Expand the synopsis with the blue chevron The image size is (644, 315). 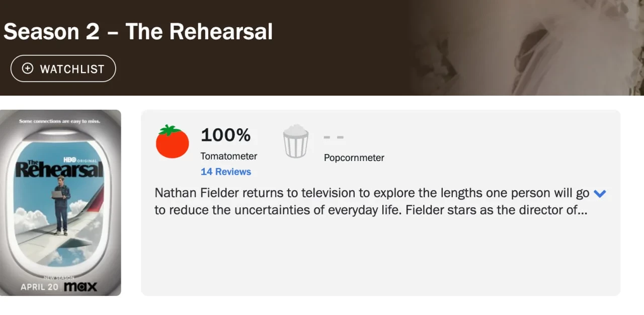click(x=600, y=194)
